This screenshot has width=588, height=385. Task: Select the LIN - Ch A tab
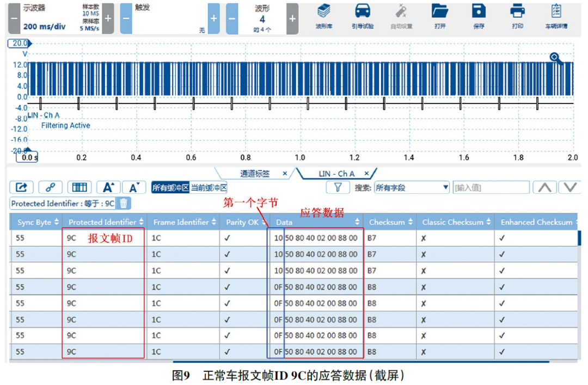[x=336, y=174]
